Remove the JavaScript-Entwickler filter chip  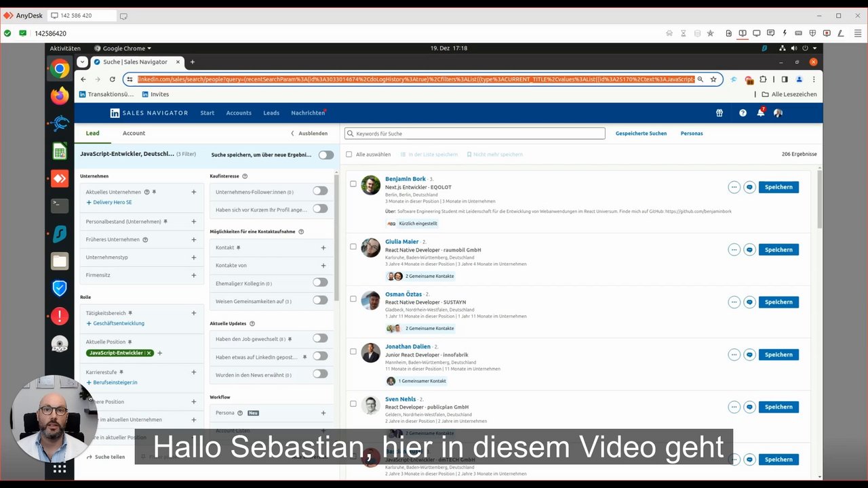point(149,353)
